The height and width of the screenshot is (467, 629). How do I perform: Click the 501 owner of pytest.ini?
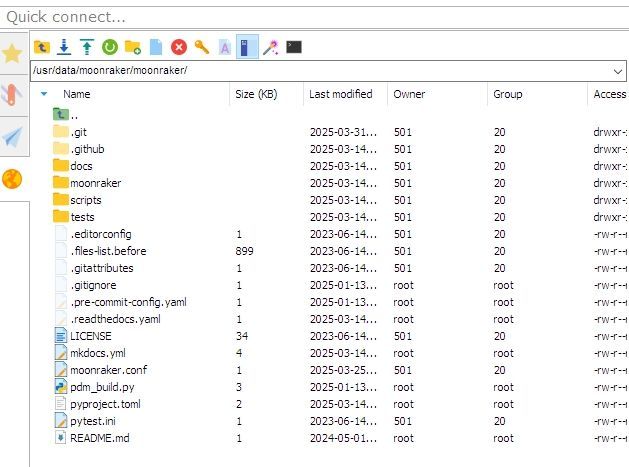pyautogui.click(x=403, y=421)
